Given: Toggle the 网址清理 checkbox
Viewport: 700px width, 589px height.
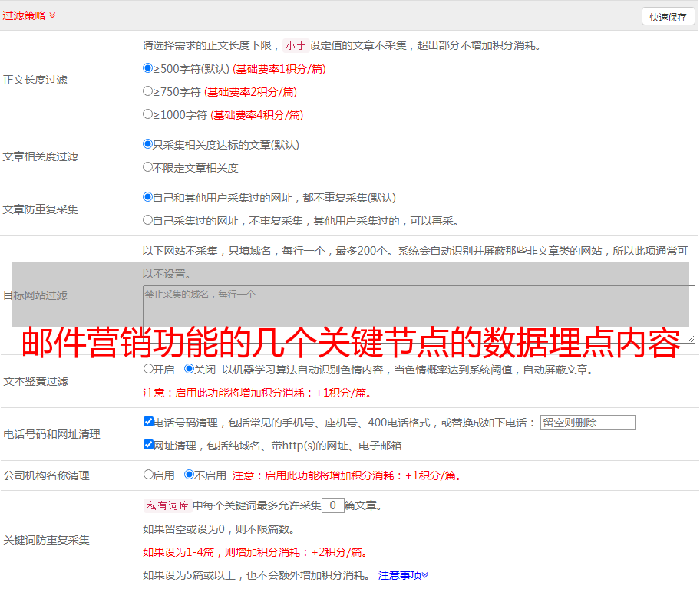Looking at the screenshot, I should 148,445.
